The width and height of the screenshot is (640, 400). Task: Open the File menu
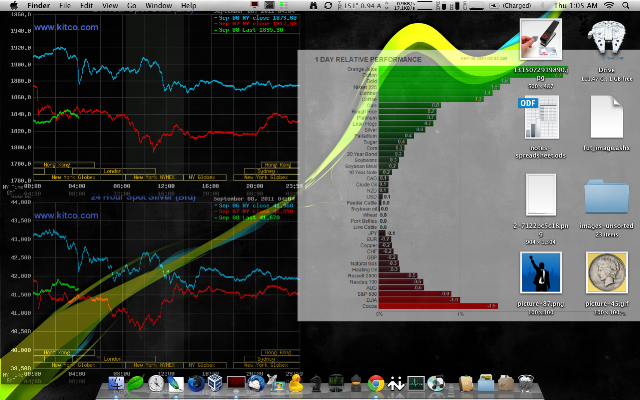click(x=65, y=5)
